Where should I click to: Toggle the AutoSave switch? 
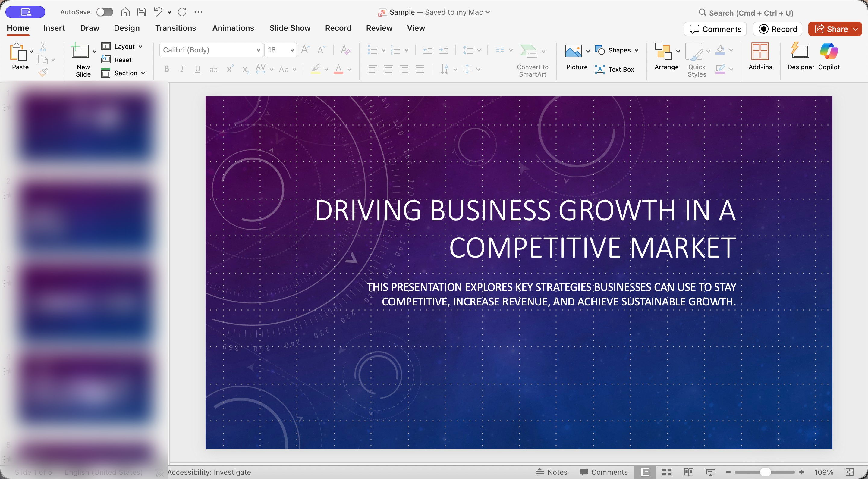[x=105, y=12]
